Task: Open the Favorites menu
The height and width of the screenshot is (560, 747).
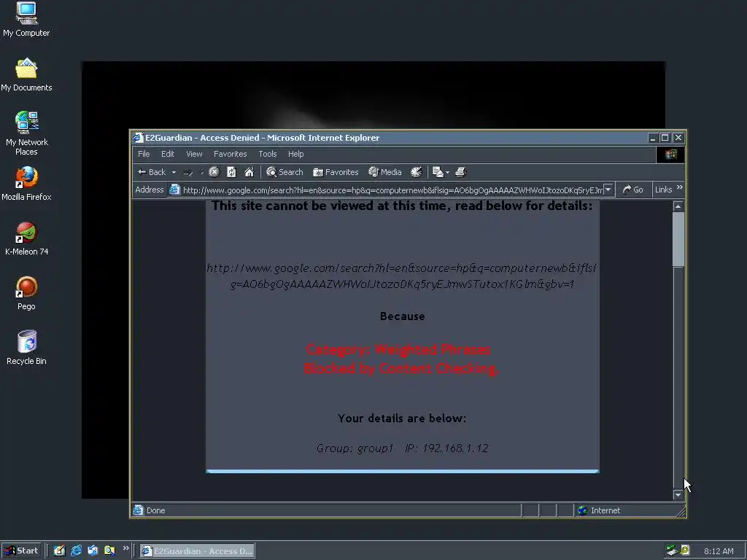Action: 230,154
